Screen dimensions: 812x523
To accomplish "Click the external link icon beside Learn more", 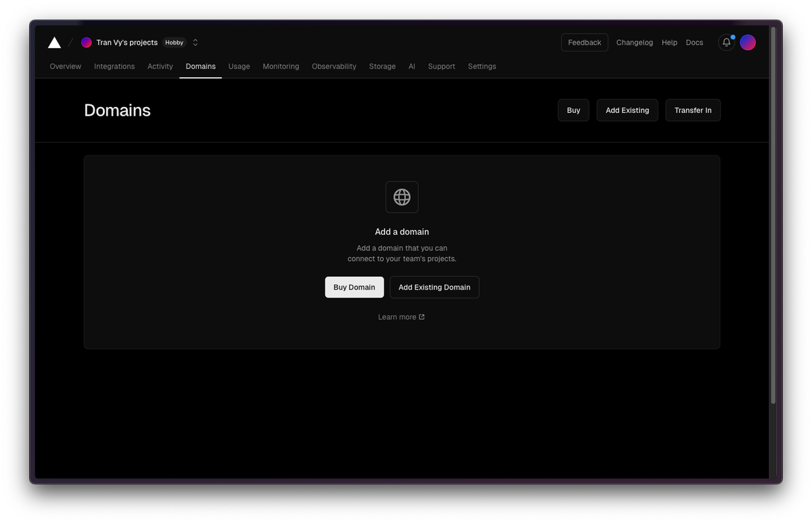I will click(422, 316).
